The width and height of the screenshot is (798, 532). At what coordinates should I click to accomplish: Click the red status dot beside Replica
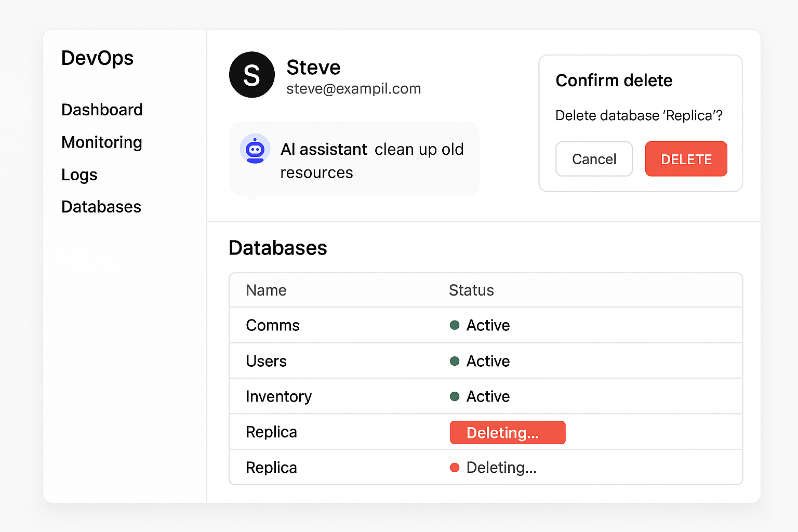455,467
